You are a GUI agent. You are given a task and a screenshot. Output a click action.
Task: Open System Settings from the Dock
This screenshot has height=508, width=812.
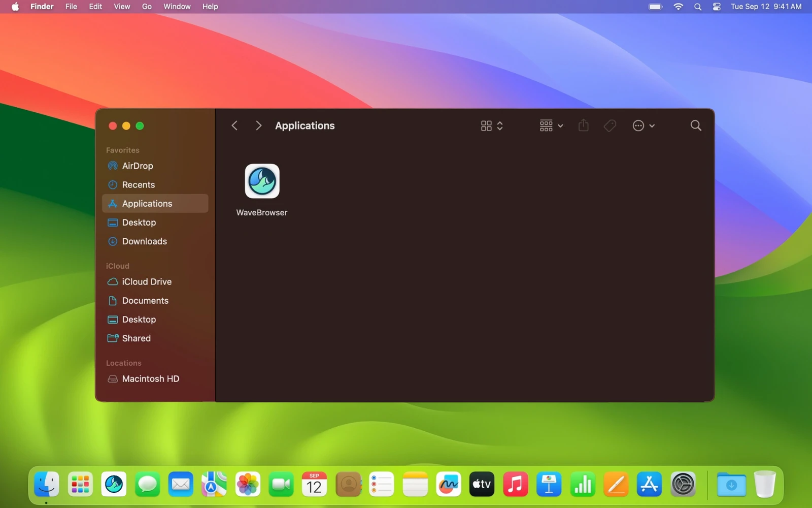[683, 484]
